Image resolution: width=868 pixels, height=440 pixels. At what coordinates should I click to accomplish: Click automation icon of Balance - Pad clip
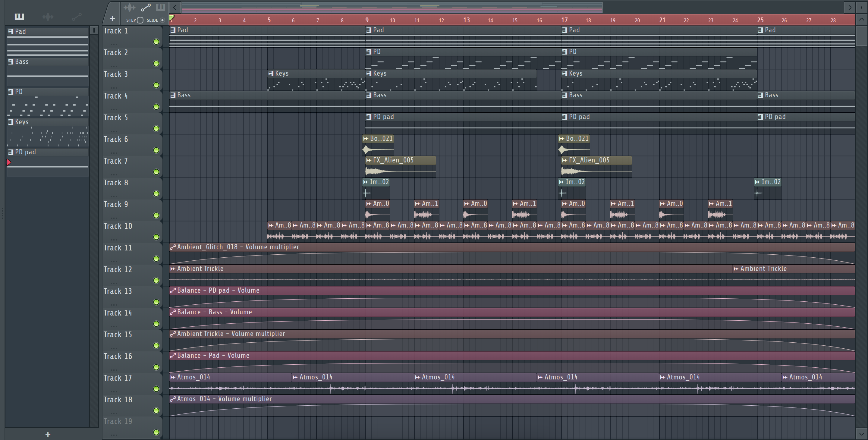pos(173,356)
